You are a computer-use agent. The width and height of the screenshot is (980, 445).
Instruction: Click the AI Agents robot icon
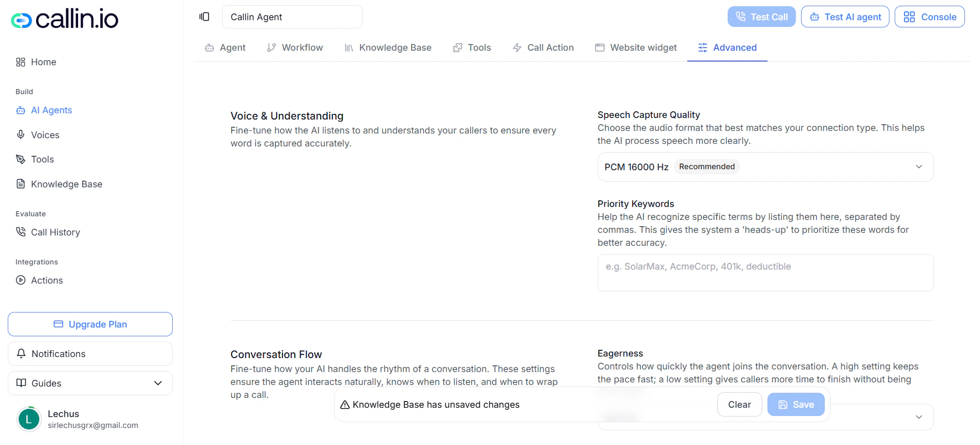[21, 110]
